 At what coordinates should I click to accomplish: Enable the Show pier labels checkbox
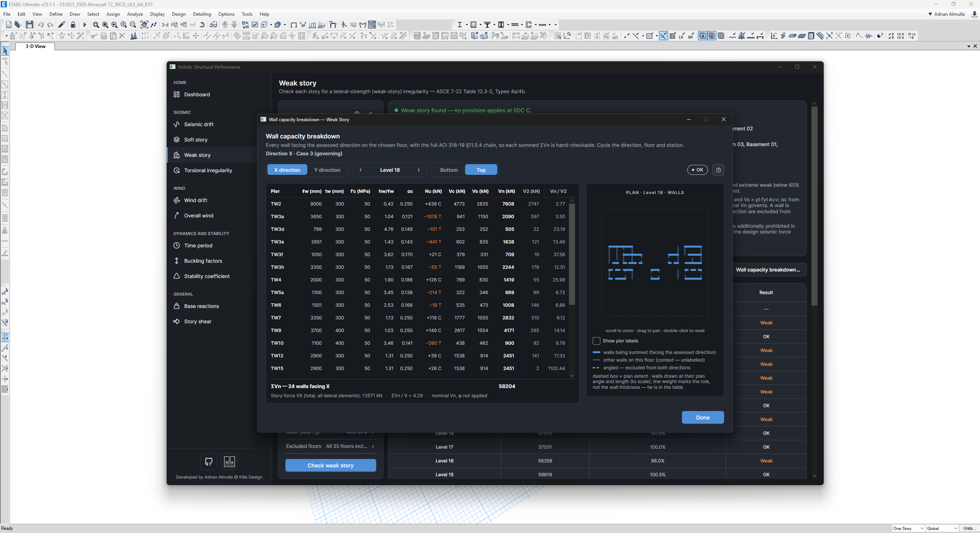597,341
